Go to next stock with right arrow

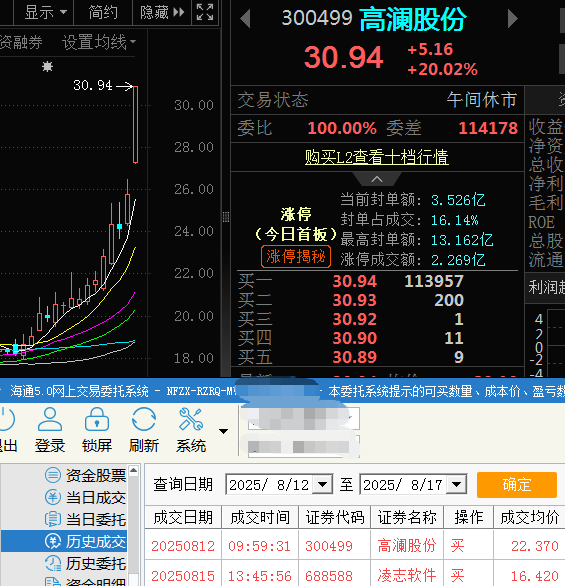pos(513,19)
